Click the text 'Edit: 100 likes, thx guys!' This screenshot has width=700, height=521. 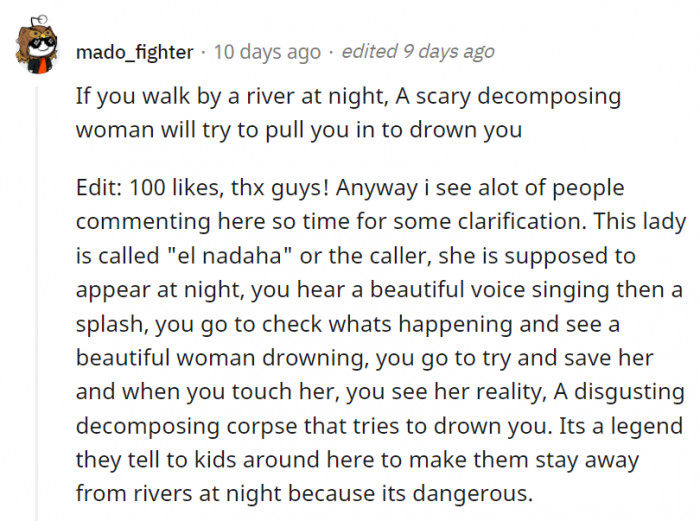[202, 188]
